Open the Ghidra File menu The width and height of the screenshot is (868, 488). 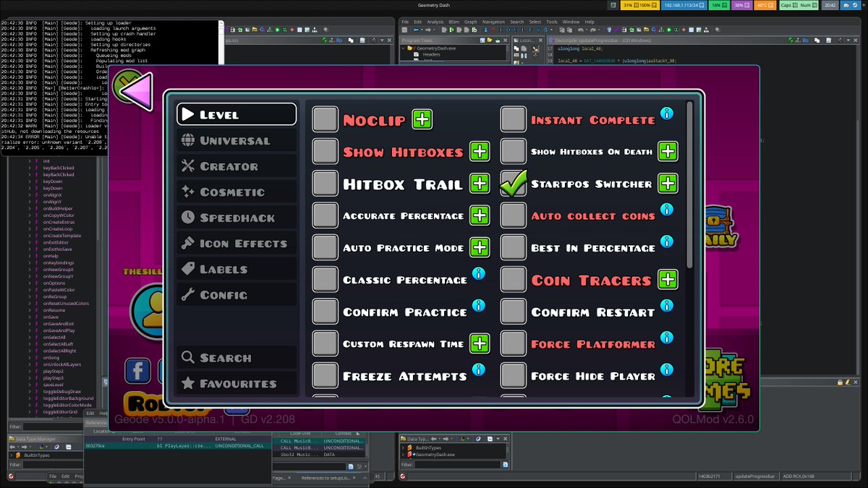(x=405, y=22)
